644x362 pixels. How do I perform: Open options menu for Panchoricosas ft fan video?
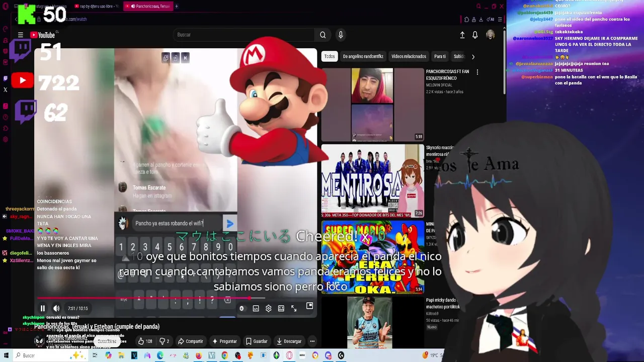[477, 72]
